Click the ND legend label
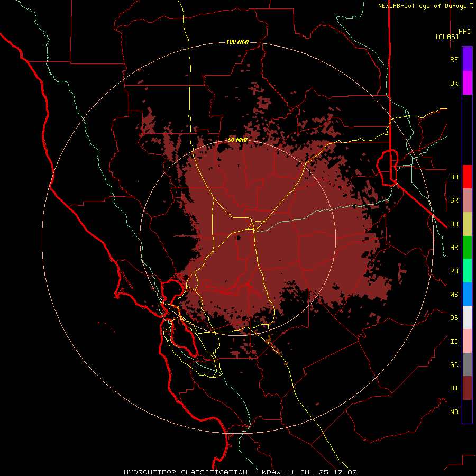Screen dimensions: 476x476 pos(454,412)
